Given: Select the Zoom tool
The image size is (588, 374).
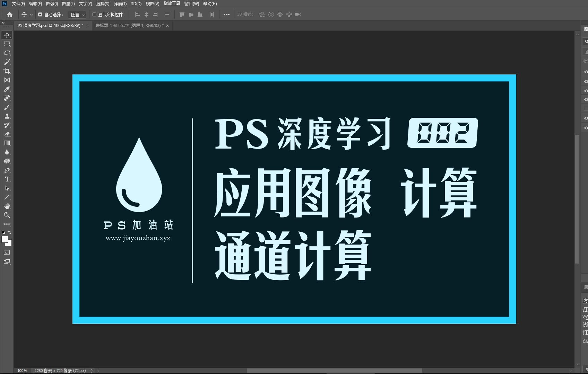Looking at the screenshot, I should click(x=7, y=215).
